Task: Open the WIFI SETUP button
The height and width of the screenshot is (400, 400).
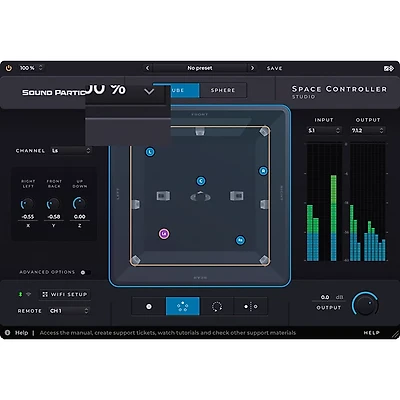Action: [x=65, y=294]
